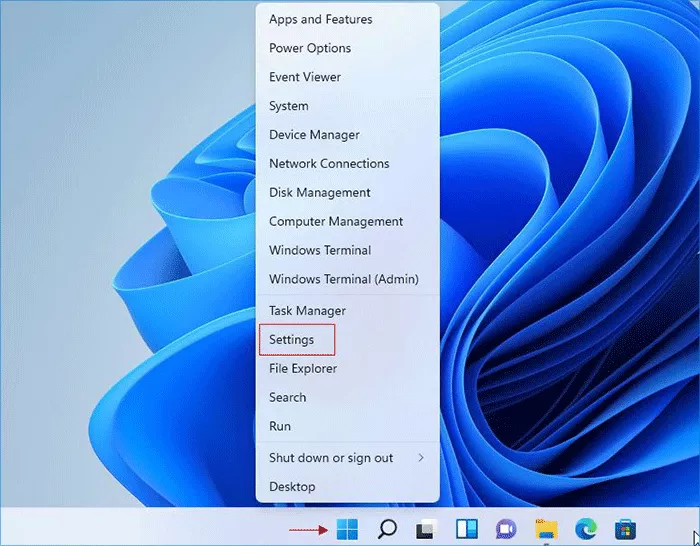Open Apps and Features
This screenshot has height=546, width=700.
pyautogui.click(x=320, y=19)
